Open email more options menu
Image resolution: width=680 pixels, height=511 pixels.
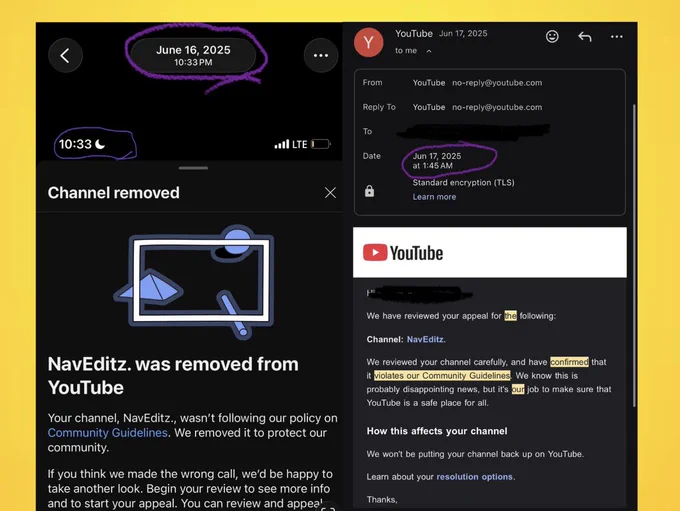[x=617, y=37]
